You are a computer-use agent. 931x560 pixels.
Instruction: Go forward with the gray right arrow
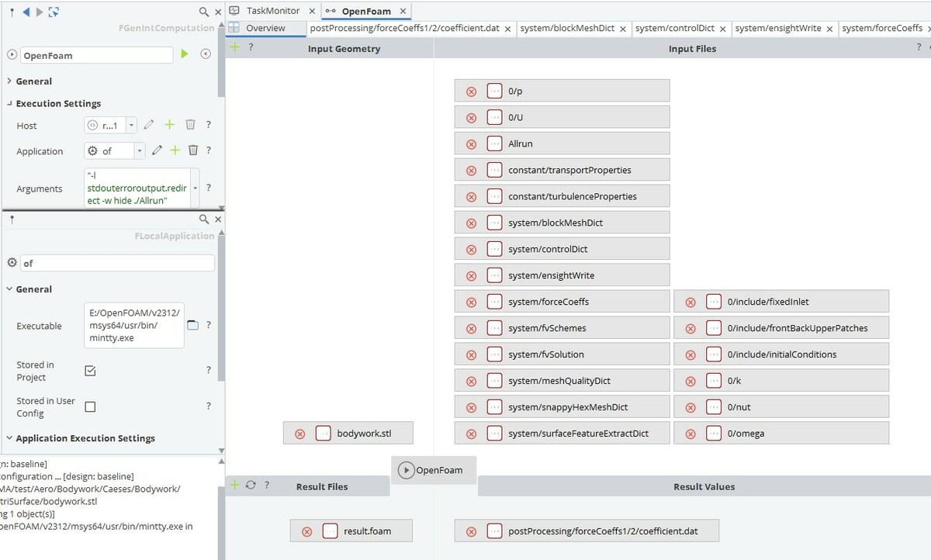pos(40,12)
